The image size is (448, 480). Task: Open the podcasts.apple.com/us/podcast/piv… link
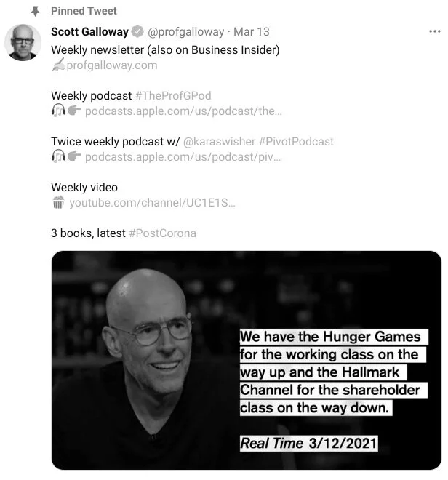pyautogui.click(x=183, y=157)
